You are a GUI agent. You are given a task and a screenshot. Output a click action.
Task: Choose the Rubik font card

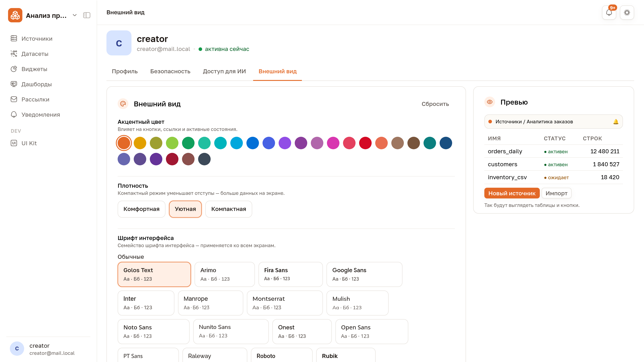346,355
